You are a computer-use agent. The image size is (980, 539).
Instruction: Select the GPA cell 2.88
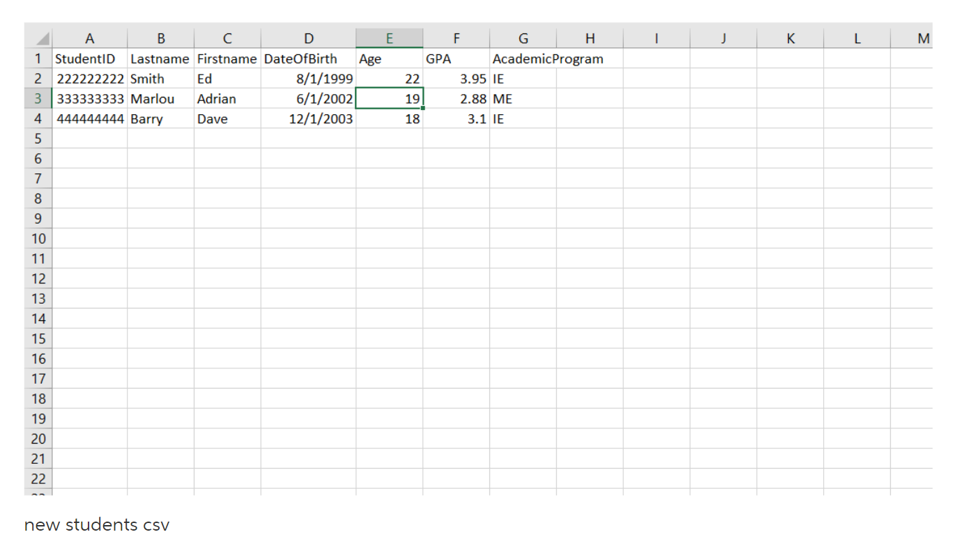click(x=457, y=99)
